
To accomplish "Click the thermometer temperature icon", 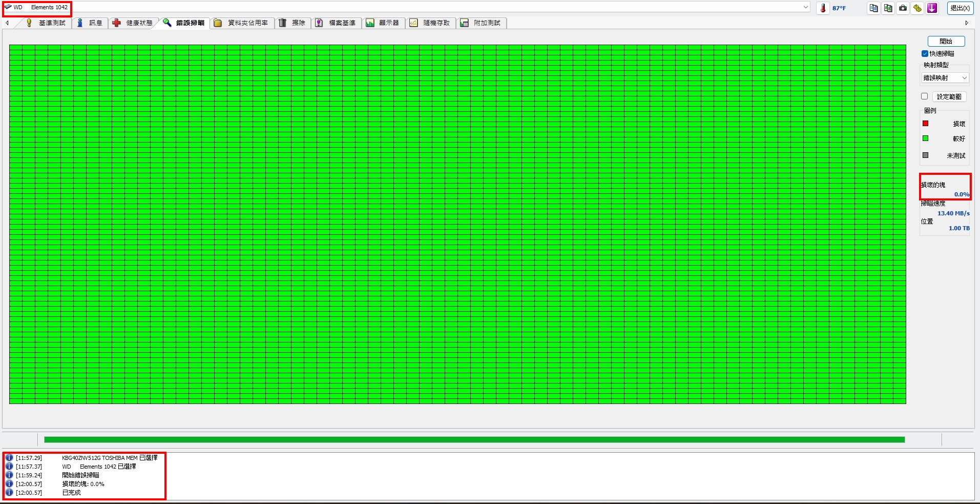I will tap(823, 8).
